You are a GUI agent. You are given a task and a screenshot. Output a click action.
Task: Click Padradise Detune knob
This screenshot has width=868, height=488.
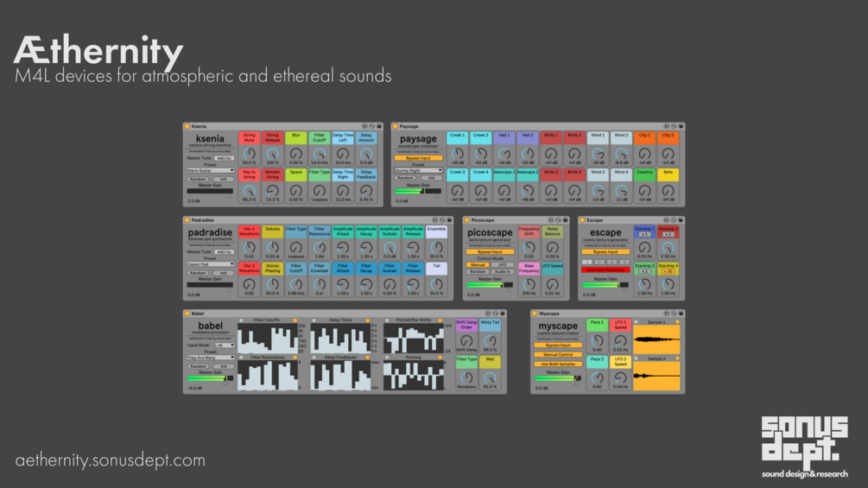pyautogui.click(x=272, y=248)
